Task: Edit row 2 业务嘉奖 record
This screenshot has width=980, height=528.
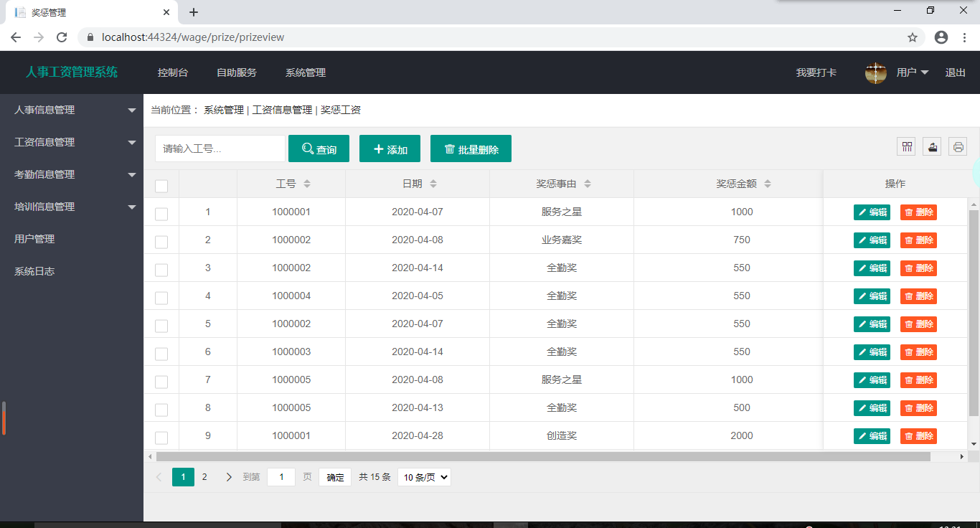Action: point(872,240)
